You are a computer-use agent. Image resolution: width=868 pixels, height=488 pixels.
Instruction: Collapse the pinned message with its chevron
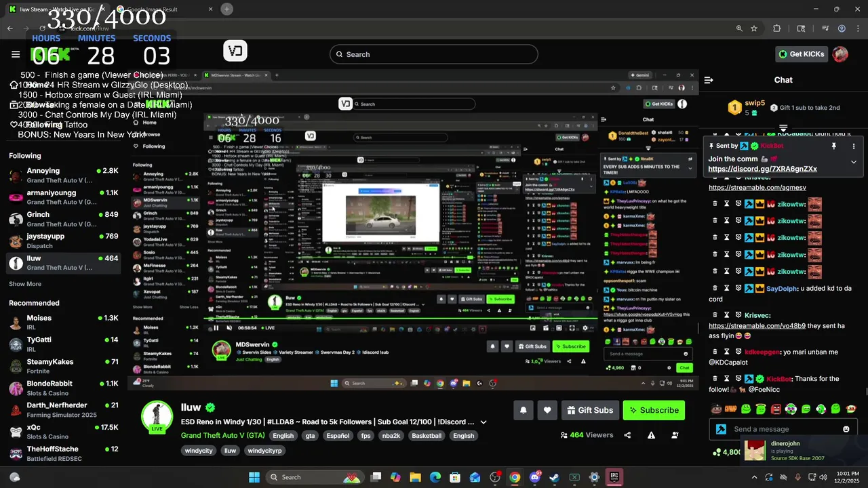(x=854, y=162)
